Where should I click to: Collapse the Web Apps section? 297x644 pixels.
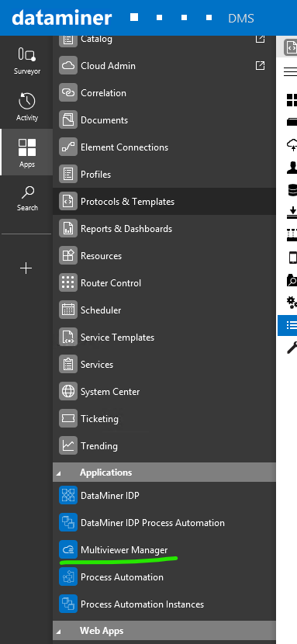click(58, 632)
